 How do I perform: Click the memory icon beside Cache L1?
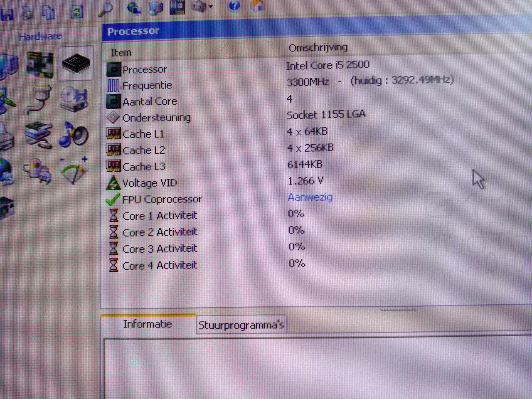[x=113, y=134]
